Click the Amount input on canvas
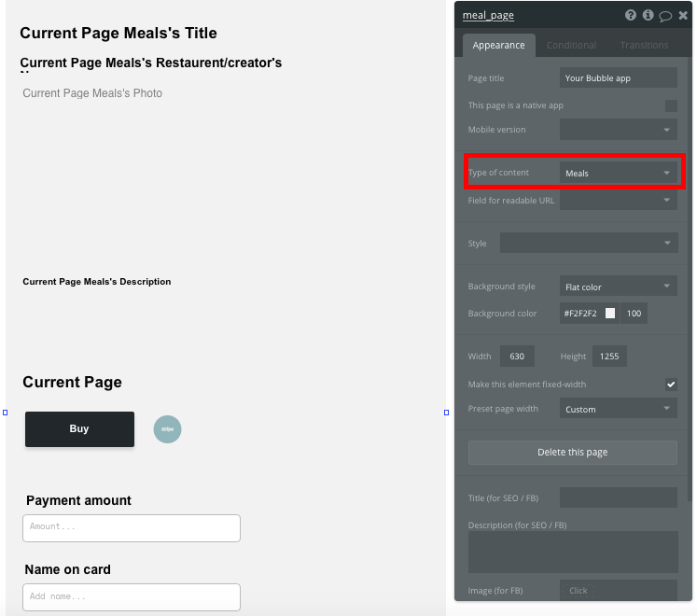Screen dimensions: 697x616 pos(132,528)
